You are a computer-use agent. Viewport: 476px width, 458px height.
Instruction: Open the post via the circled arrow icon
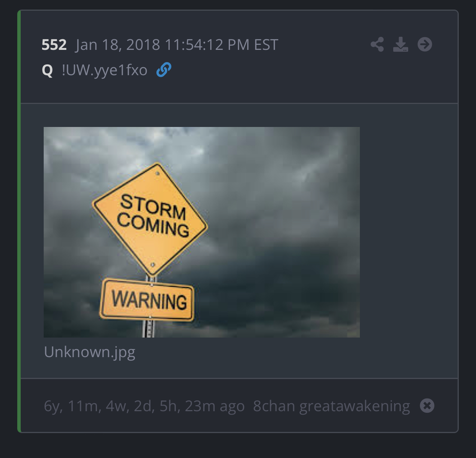(x=425, y=44)
